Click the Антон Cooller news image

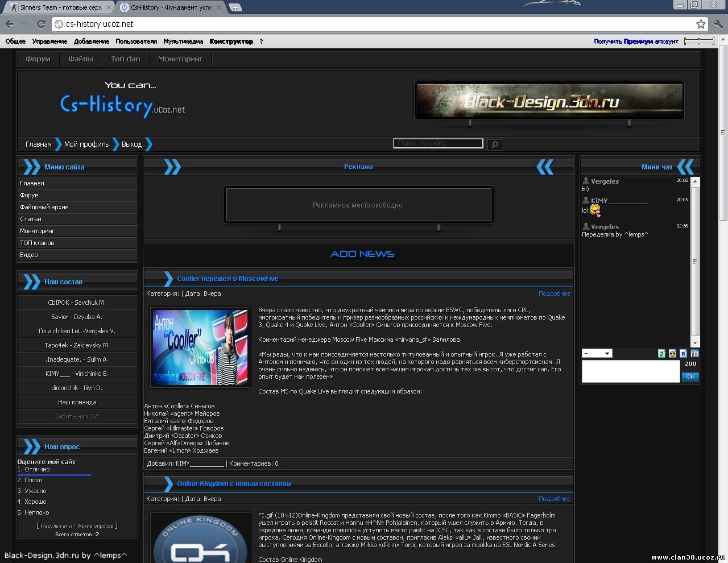200,347
